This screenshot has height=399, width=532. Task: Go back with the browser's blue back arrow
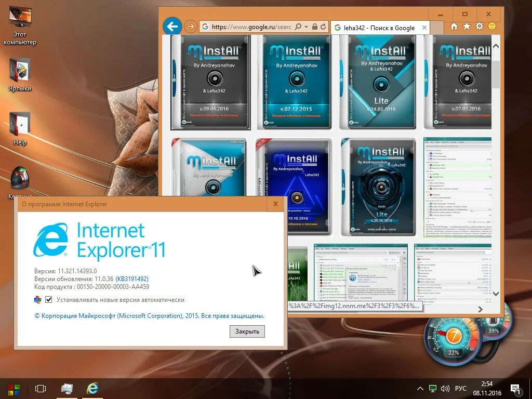(172, 26)
